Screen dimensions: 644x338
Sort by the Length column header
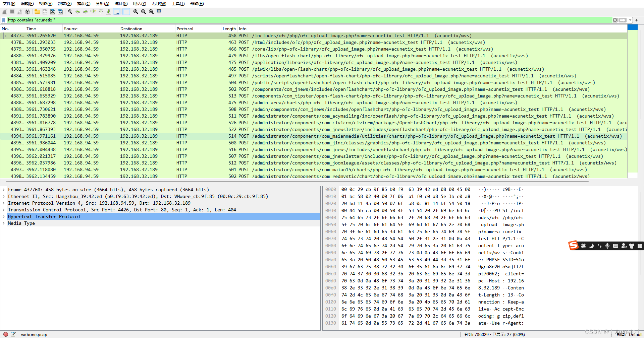229,29
